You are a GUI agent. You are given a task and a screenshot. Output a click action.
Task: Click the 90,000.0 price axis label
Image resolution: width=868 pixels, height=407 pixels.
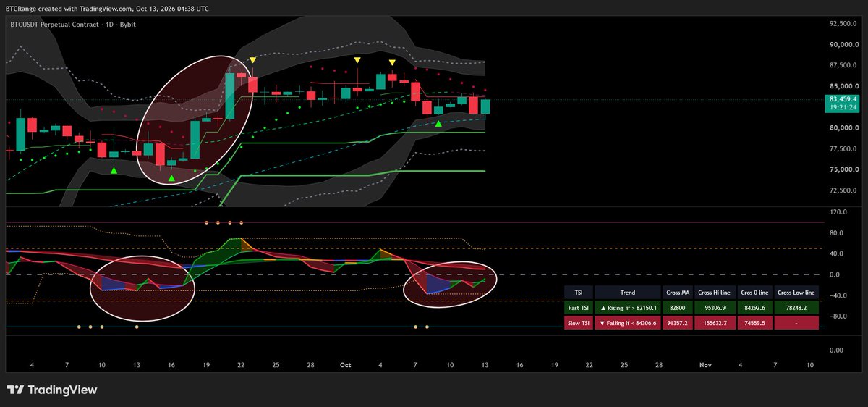843,45
